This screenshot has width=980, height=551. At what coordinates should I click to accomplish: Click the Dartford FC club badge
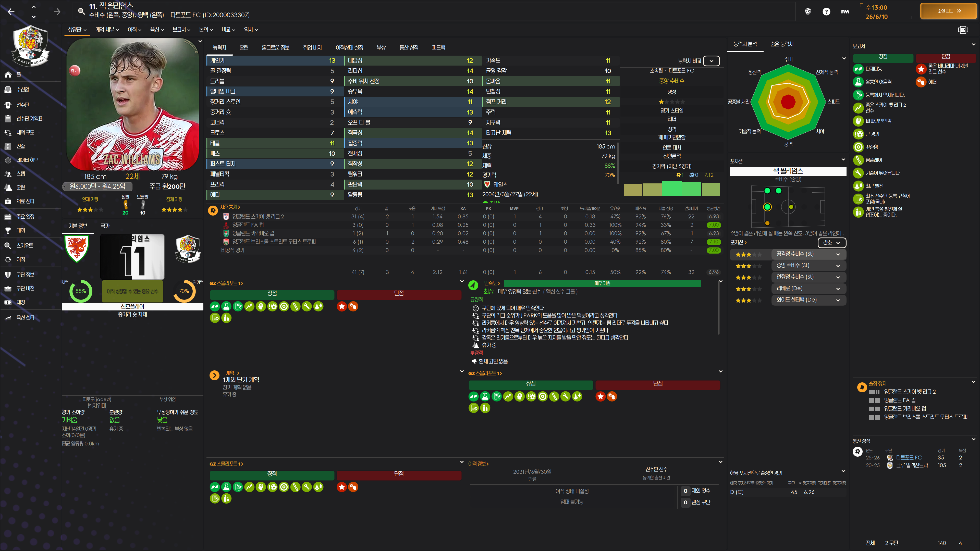tap(30, 46)
